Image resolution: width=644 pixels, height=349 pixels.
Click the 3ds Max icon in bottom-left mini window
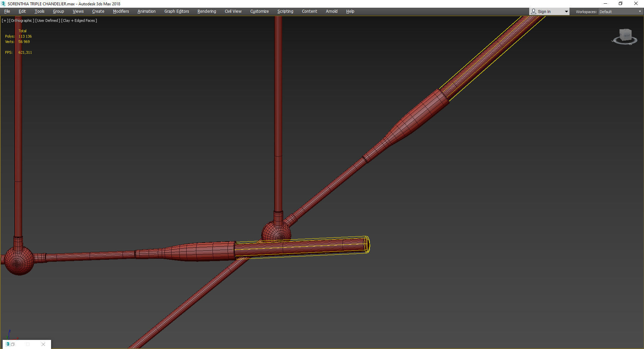pos(8,344)
